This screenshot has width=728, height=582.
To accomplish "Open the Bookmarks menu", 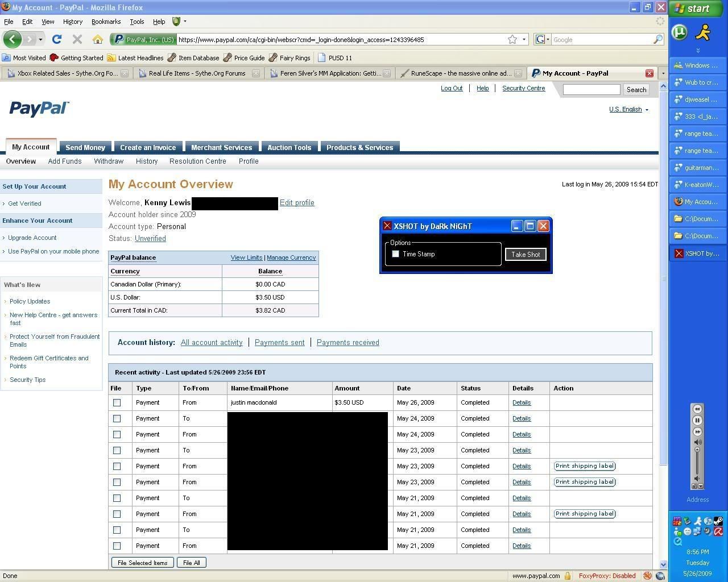I will [x=106, y=22].
